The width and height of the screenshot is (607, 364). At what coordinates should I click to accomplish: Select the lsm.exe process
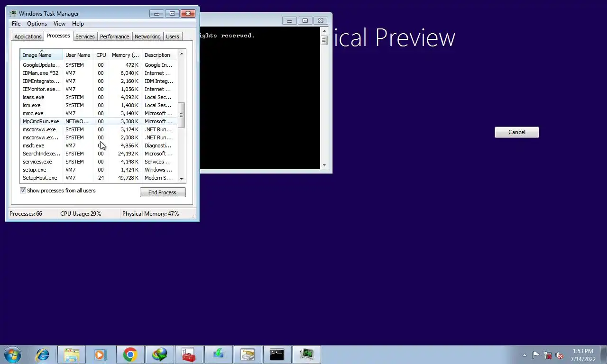tap(99, 105)
